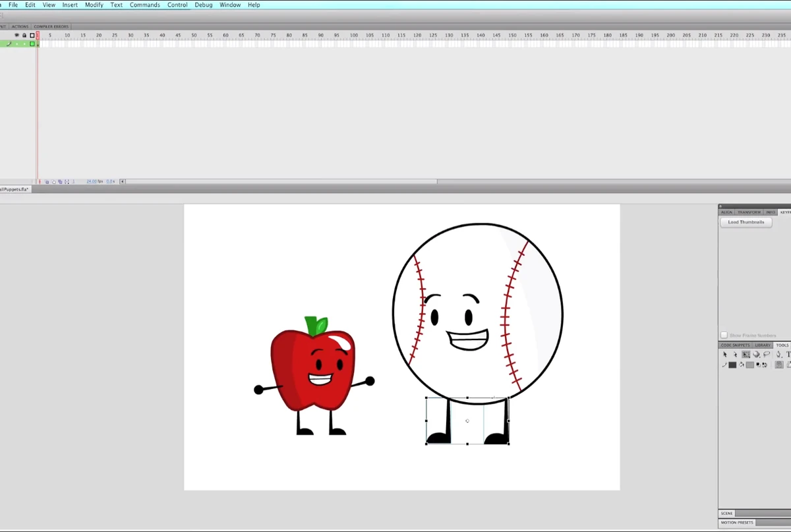The image size is (791, 532).
Task: Pick the Lasso tool
Action: coord(767,353)
